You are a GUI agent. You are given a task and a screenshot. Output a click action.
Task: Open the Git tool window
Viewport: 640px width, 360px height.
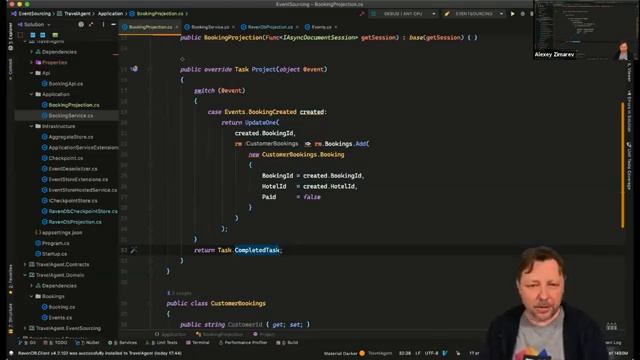point(28,342)
